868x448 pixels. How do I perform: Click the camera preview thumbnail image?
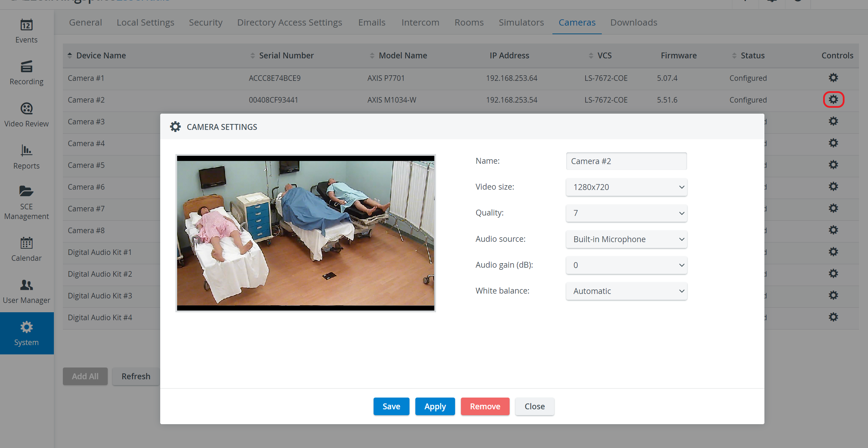click(x=306, y=233)
